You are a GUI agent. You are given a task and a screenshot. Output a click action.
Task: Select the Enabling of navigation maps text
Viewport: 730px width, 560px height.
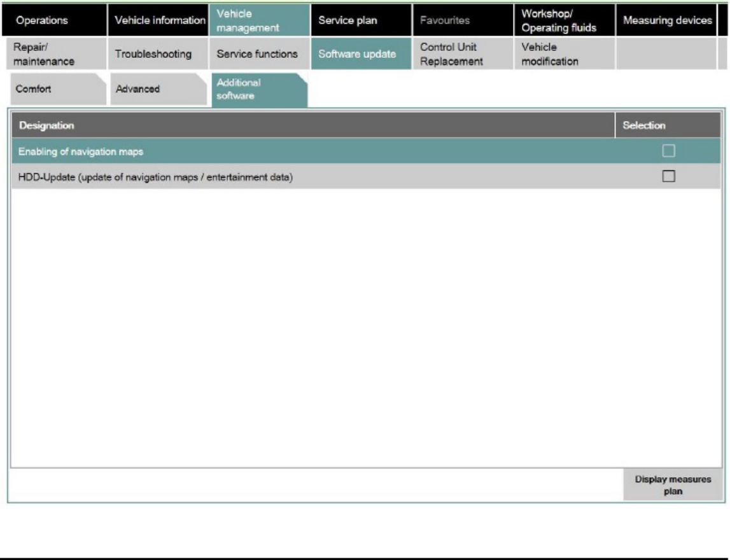pyautogui.click(x=81, y=151)
